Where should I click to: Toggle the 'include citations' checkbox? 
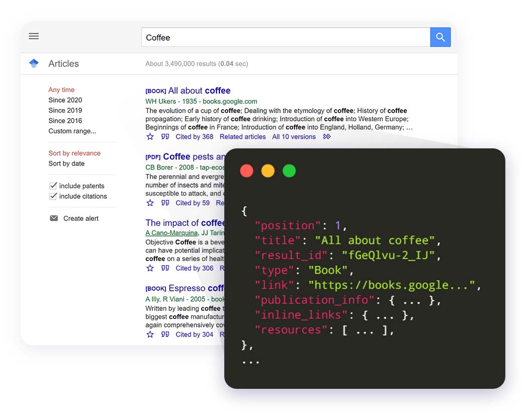[53, 196]
